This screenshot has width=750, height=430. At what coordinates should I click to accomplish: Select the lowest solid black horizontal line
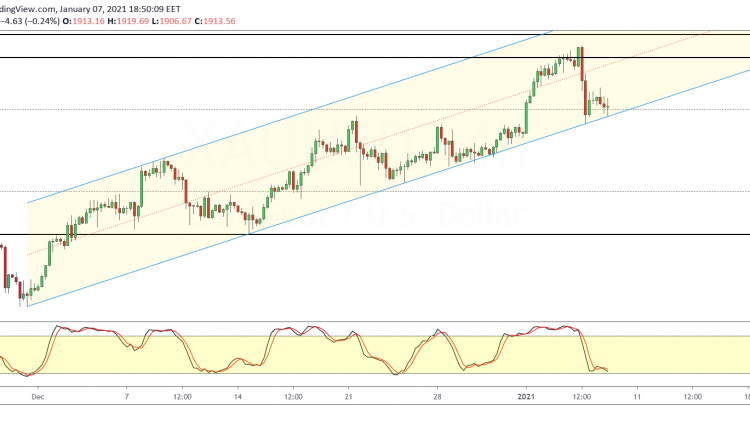400,235
